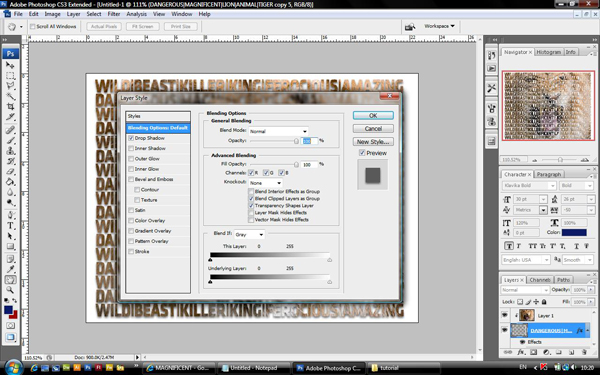The width and height of the screenshot is (600, 375).
Task: Click the Print Size button
Action: click(x=181, y=26)
